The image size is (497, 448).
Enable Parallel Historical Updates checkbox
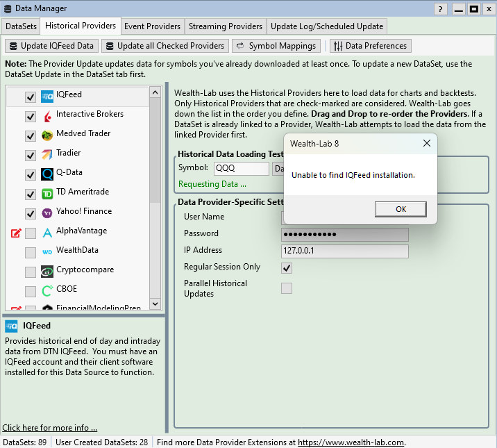(x=287, y=288)
